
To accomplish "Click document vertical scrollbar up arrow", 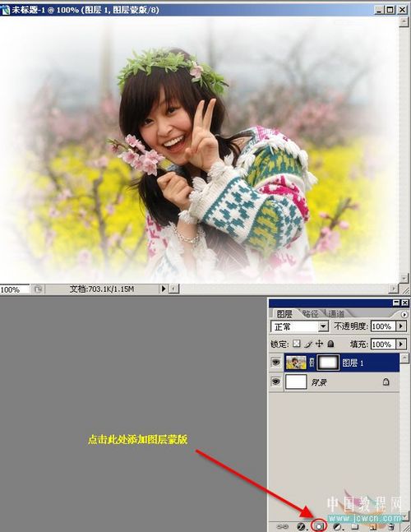I will 404,22.
